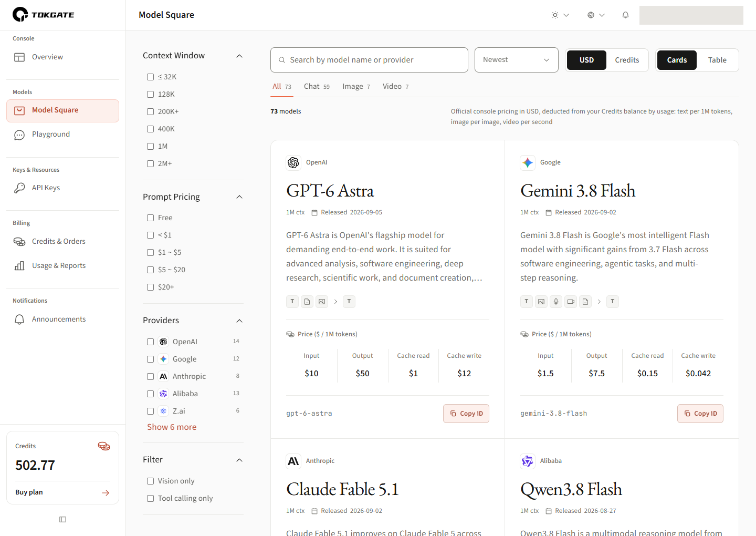Image resolution: width=756 pixels, height=536 pixels.
Task: Click the OpenAI logo on the GPT-6 Astra card
Action: pos(293,163)
